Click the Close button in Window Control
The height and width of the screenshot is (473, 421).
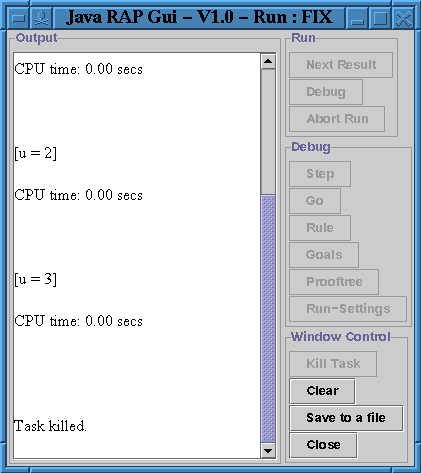click(x=323, y=445)
